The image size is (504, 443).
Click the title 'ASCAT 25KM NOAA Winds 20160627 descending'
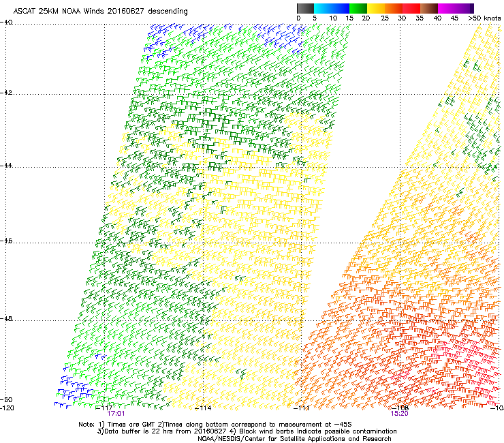click(100, 12)
